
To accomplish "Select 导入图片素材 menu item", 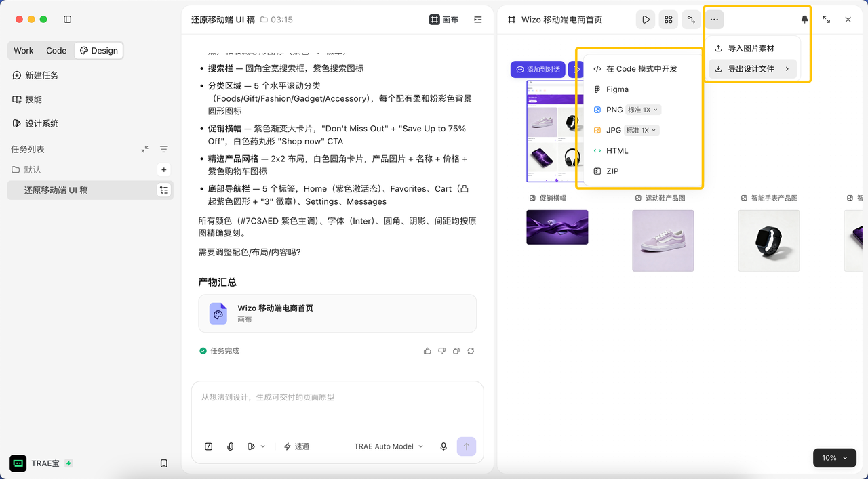I will (752, 49).
